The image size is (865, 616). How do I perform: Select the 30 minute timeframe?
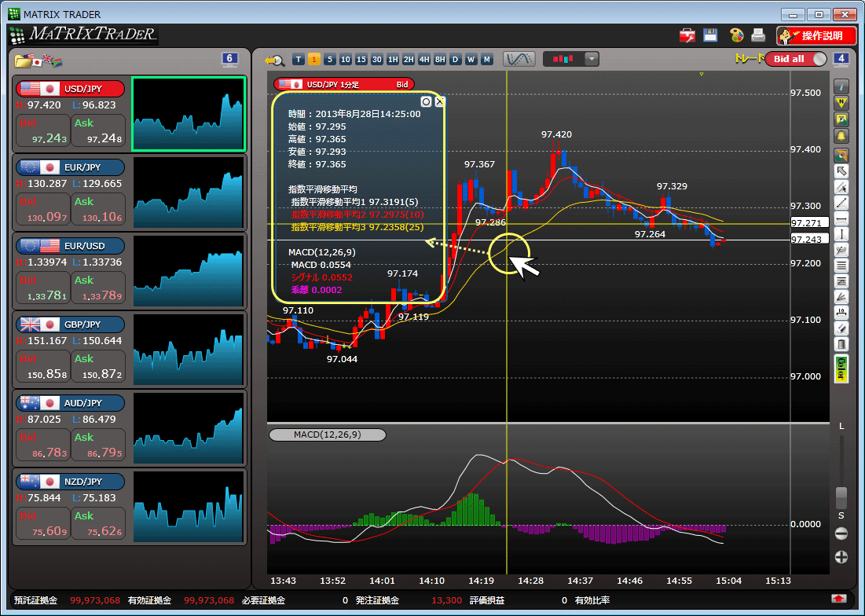tap(377, 60)
